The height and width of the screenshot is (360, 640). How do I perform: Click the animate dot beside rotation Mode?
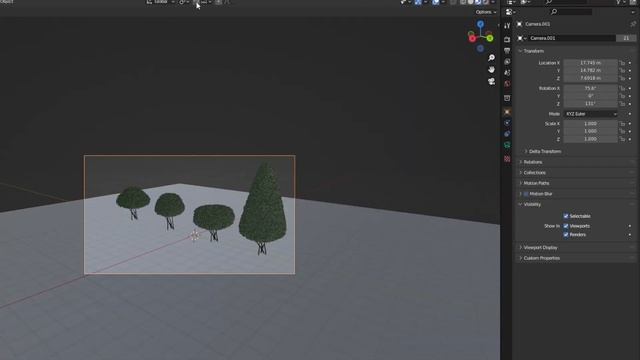630,114
